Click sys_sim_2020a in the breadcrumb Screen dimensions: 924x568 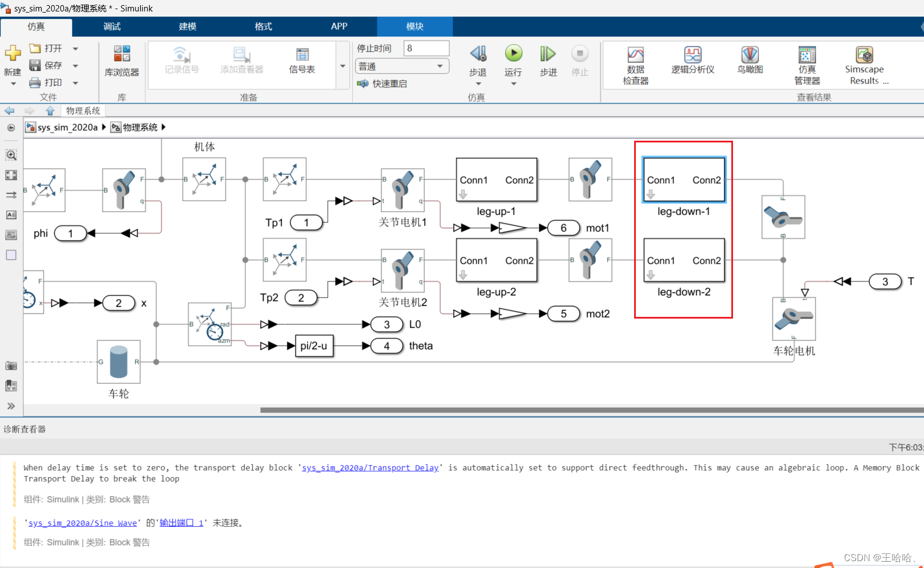point(67,127)
